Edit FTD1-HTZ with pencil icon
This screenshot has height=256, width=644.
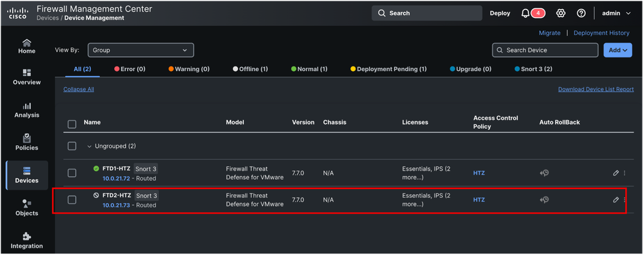coord(616,173)
